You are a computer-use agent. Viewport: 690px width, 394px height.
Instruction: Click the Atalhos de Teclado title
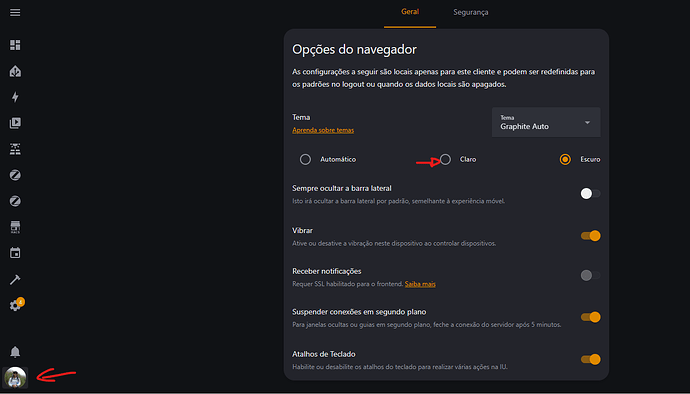coord(324,354)
